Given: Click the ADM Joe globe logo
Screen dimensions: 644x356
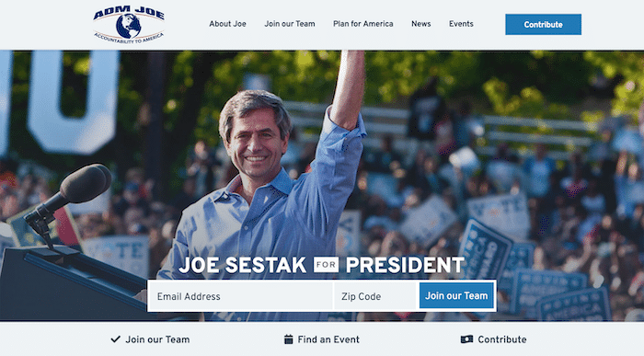Looking at the screenshot, I should (129, 25).
